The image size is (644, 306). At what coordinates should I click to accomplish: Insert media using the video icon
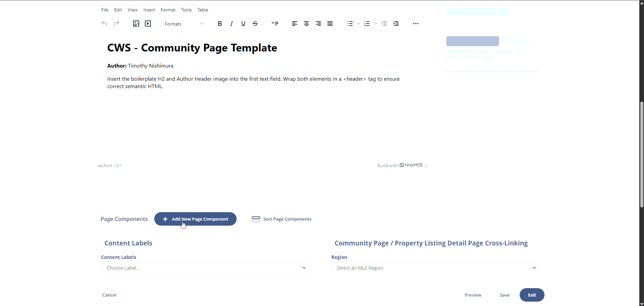pos(148,24)
